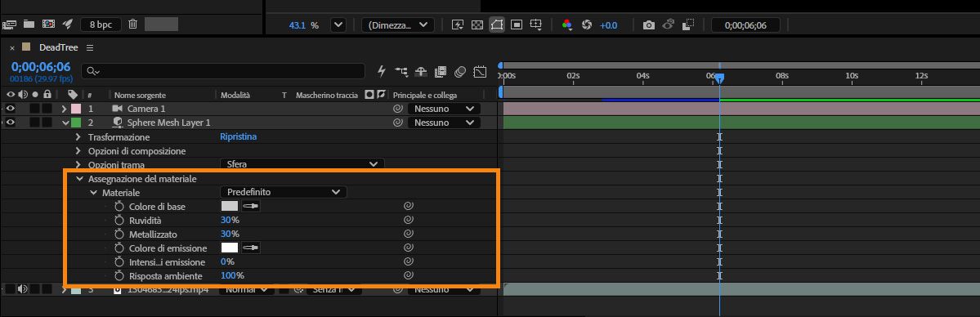Viewport: 980px width, 317px height.
Task: Open Sphere Mesh Layer 1 parent dropdown
Action: pyautogui.click(x=445, y=123)
